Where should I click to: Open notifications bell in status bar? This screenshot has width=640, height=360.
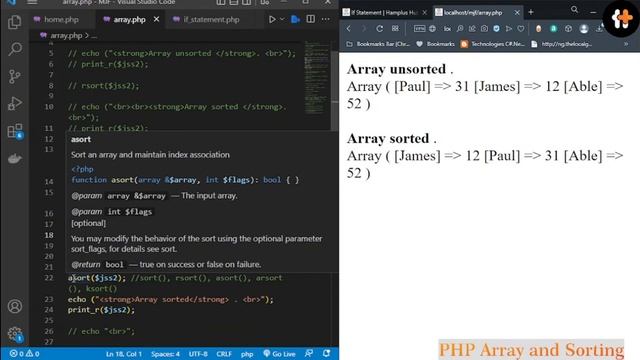point(327,353)
